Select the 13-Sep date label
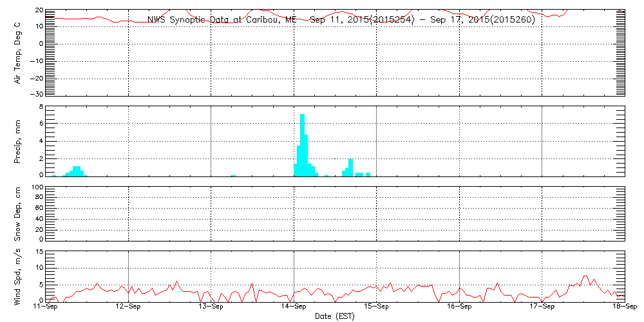 pyautogui.click(x=211, y=307)
